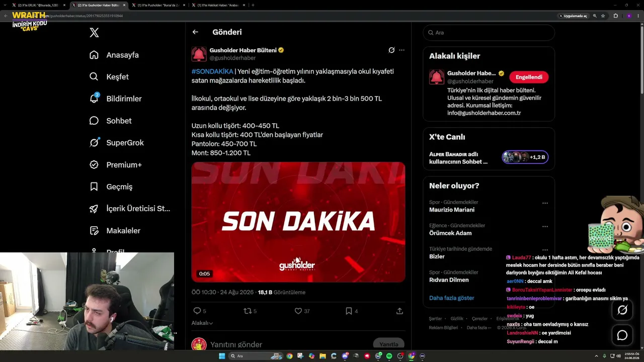Open Alper Bahadır live Sohbet item
Image resolution: width=644 pixels, height=362 pixels.
458,158
